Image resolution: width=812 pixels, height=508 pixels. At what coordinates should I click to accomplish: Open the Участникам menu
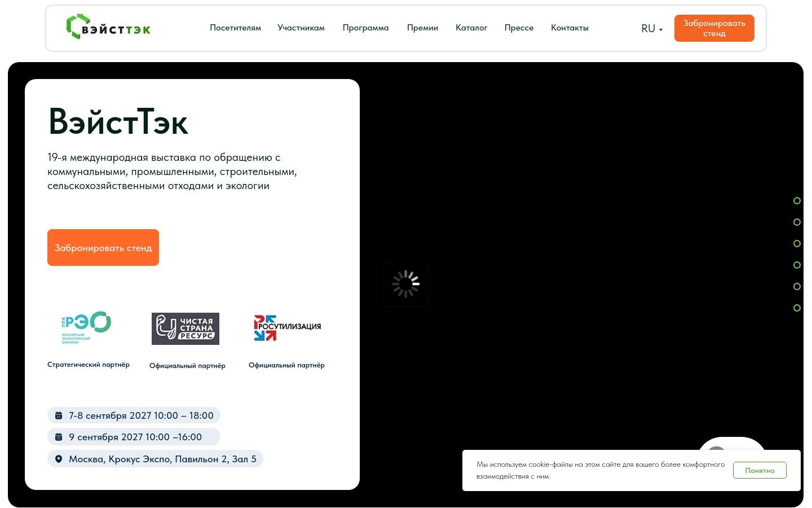click(x=301, y=28)
